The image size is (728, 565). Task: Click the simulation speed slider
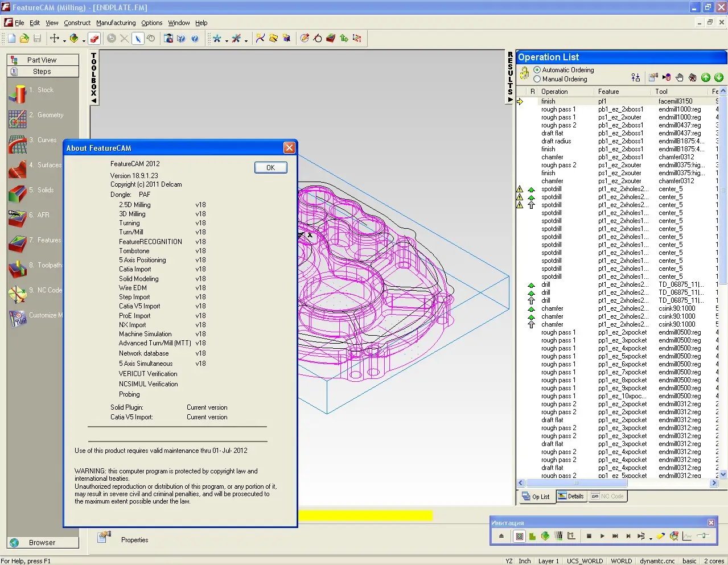point(704,535)
